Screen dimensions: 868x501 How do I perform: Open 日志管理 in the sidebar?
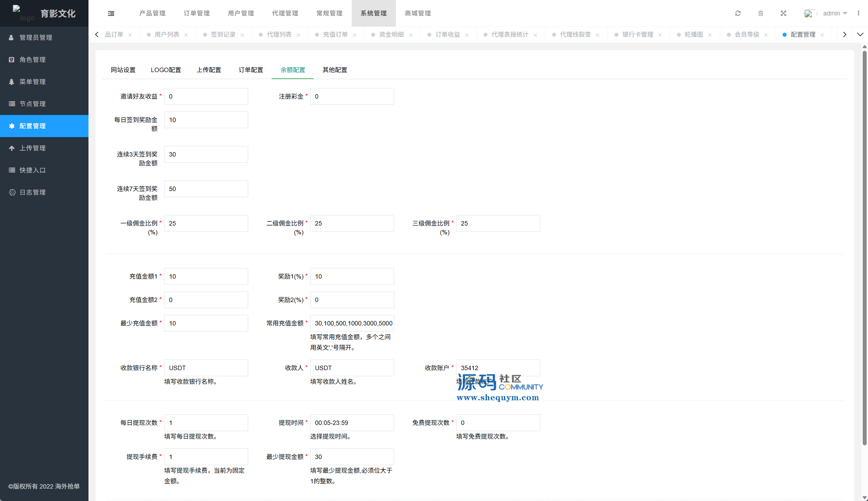click(33, 192)
